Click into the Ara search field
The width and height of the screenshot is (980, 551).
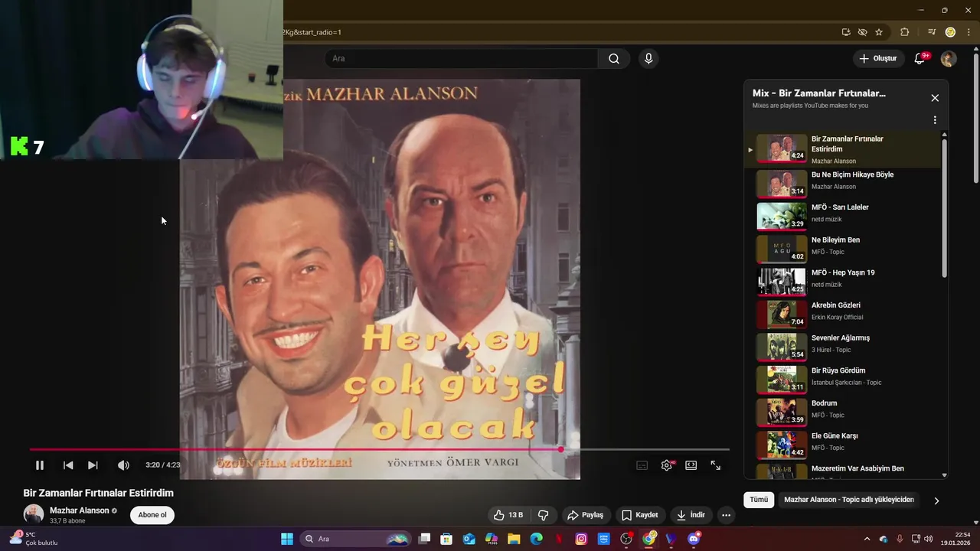(462, 59)
